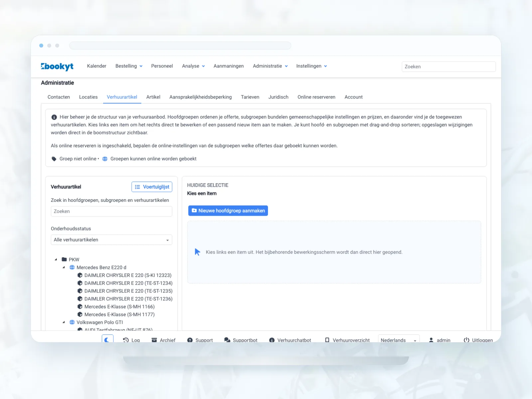
Task: Switch to the Aansprakelijkheidsbeperking tab
Action: [x=200, y=97]
